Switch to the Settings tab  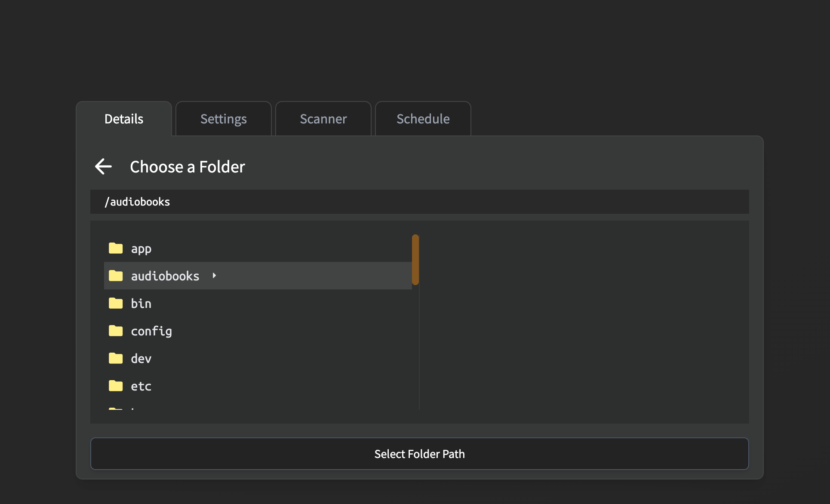[x=223, y=119]
